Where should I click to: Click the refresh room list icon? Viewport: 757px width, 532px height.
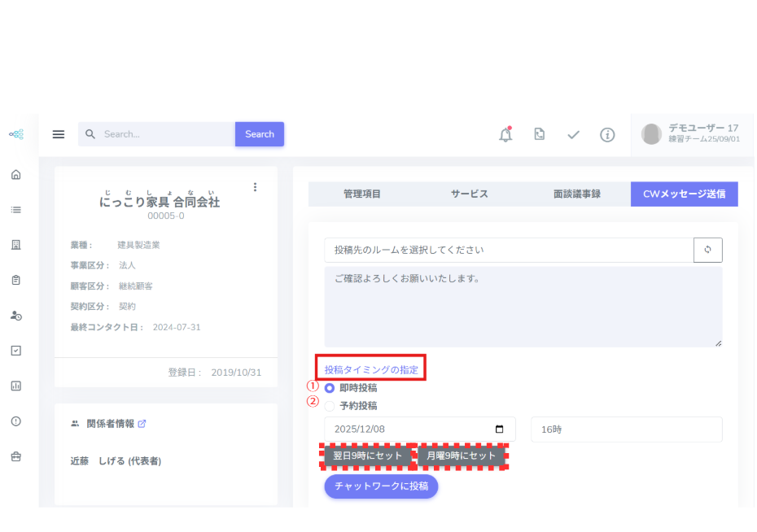point(707,250)
